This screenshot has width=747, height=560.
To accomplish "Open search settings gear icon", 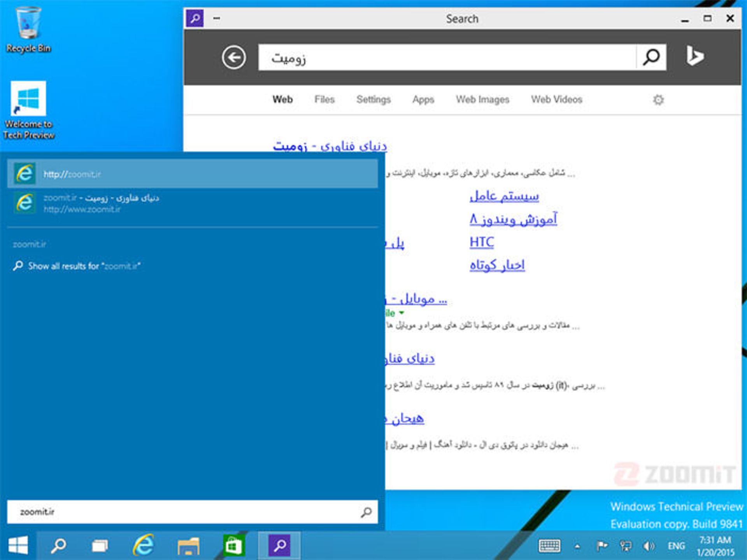I will [x=658, y=100].
